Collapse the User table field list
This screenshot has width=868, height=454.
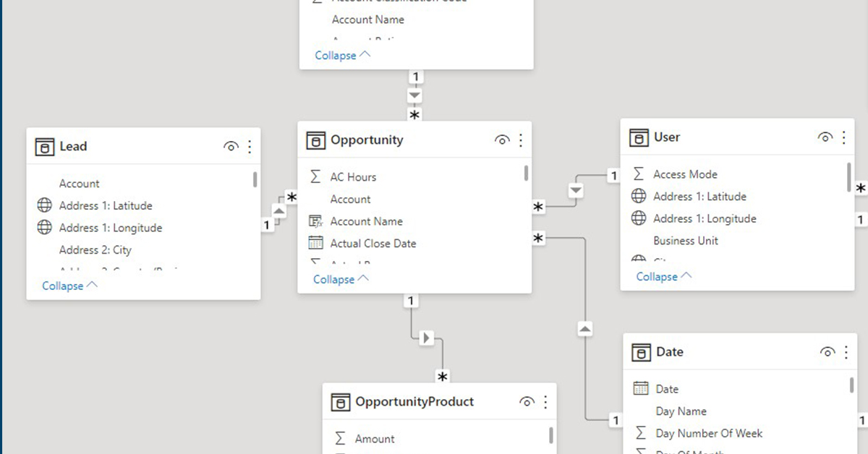pyautogui.click(x=658, y=276)
